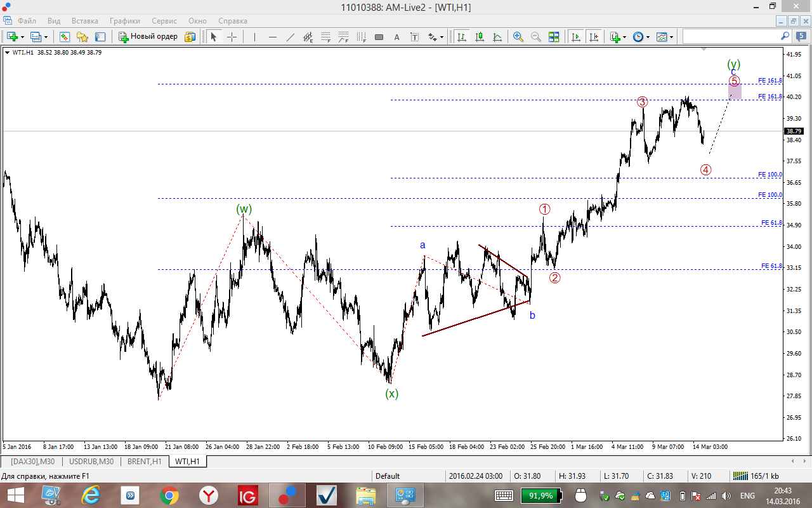Screen dimensions: 812x508
Task: Open the Navigator (star folder) icon
Action: [x=82, y=37]
